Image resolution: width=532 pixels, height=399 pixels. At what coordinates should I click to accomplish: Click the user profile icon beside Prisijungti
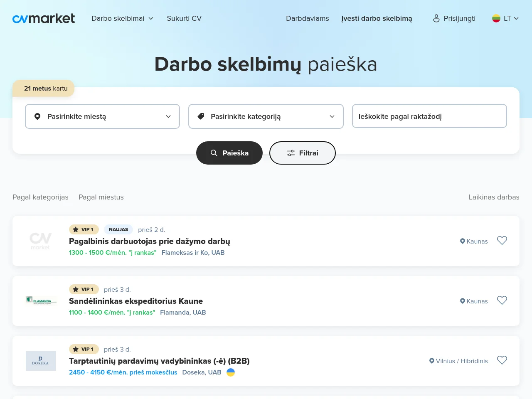pyautogui.click(x=436, y=18)
